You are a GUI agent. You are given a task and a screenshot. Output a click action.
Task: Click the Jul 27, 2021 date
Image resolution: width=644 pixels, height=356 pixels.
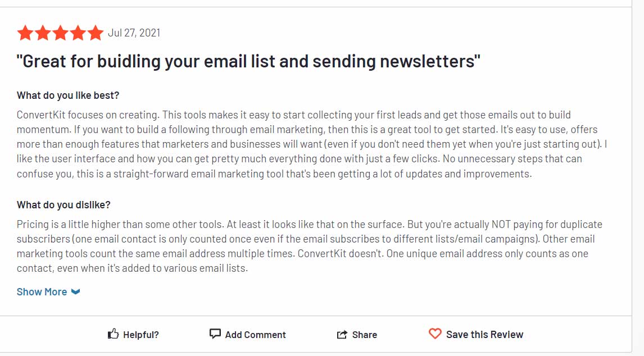tap(134, 33)
